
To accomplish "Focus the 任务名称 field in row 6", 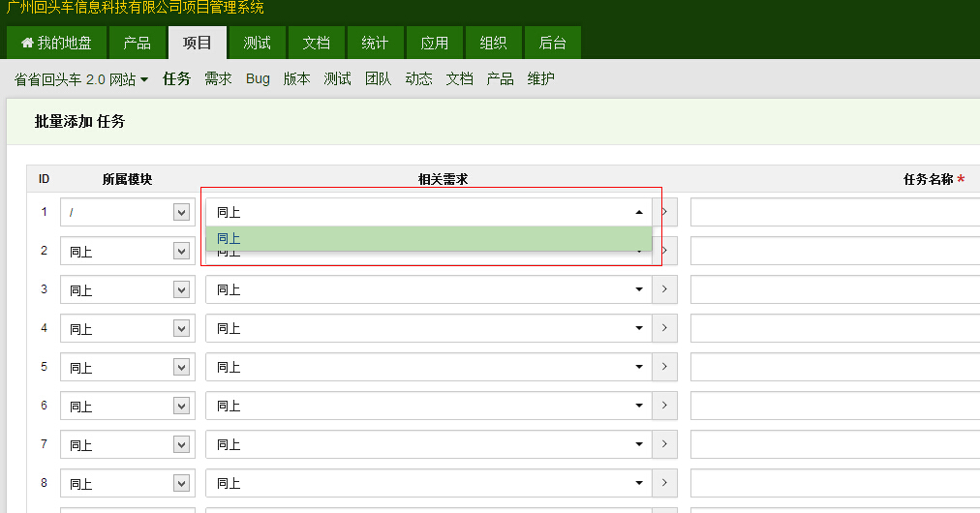I will [x=835, y=407].
